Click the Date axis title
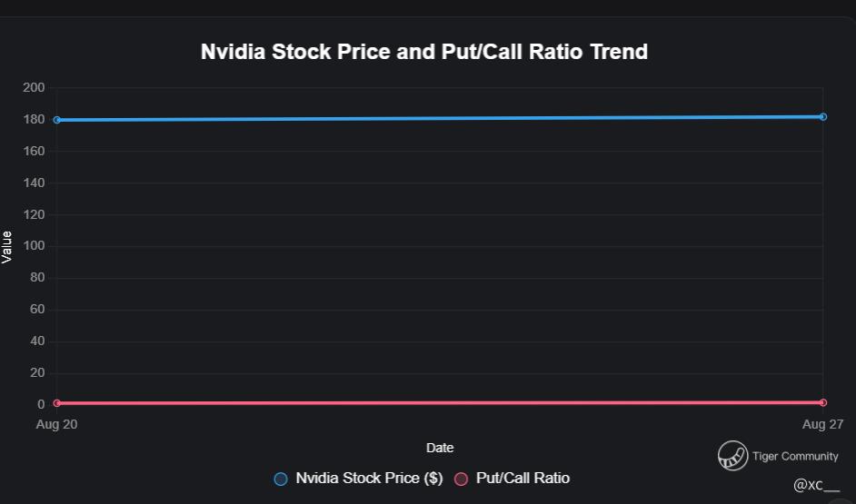Image resolution: width=856 pixels, height=504 pixels. click(440, 448)
